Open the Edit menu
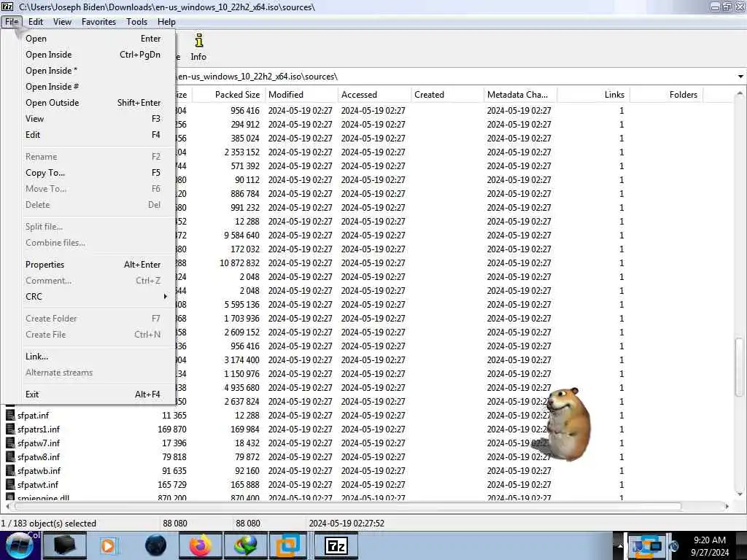 tap(36, 21)
